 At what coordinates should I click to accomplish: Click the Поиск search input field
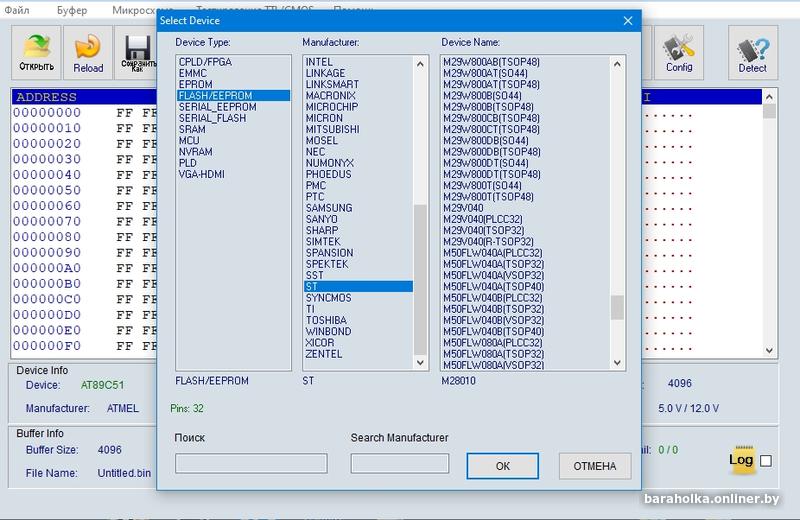pyautogui.click(x=251, y=463)
